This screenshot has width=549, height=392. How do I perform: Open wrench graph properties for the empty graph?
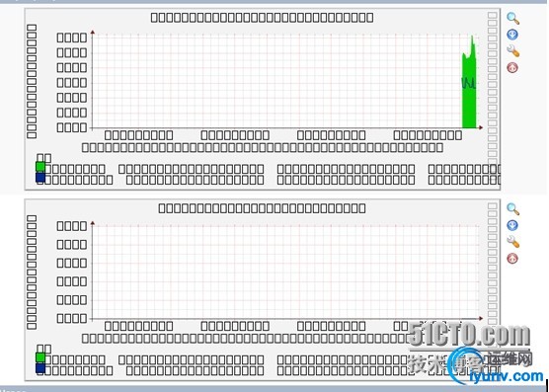512,242
